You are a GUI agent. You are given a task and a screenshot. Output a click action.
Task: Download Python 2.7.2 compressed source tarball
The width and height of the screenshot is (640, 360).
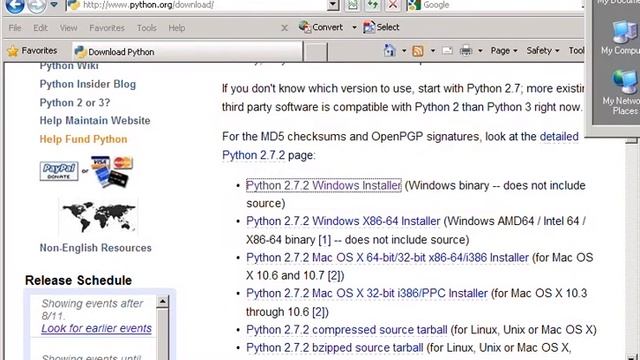click(347, 330)
